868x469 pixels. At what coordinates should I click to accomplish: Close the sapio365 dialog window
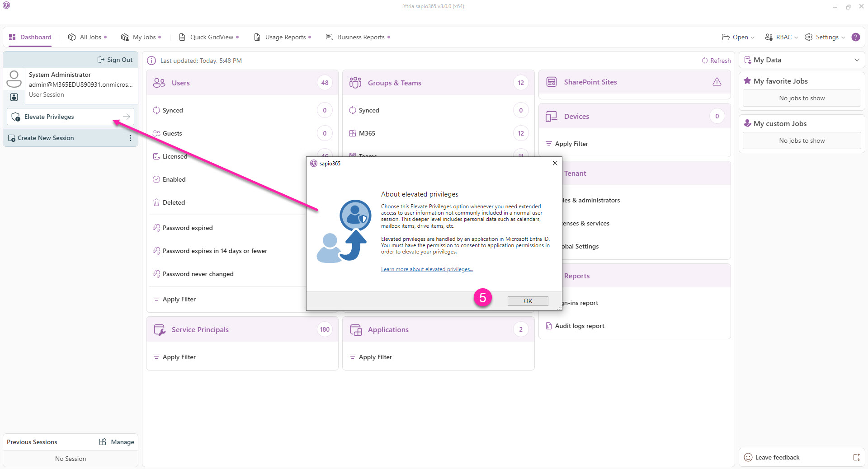click(x=555, y=163)
